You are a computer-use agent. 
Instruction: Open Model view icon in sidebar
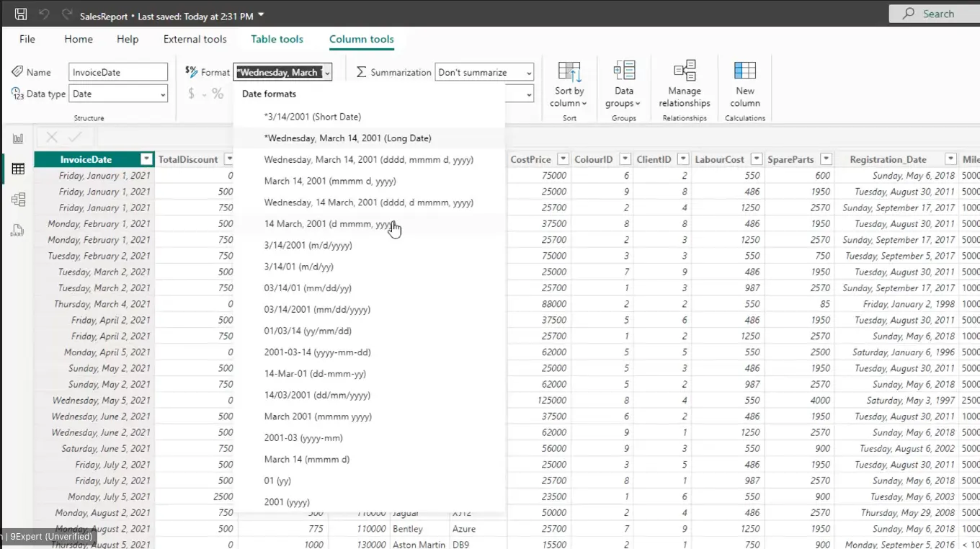(18, 200)
